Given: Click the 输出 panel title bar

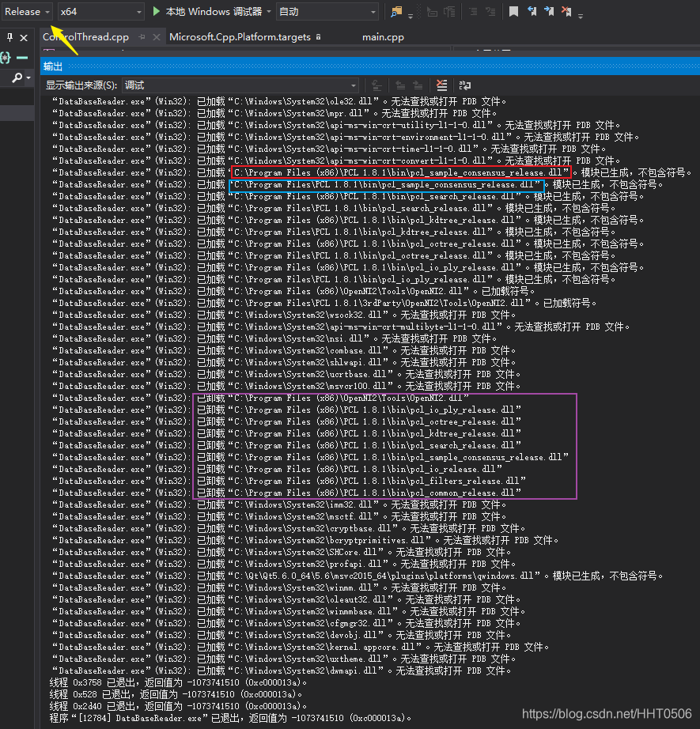Looking at the screenshot, I should (370, 66).
